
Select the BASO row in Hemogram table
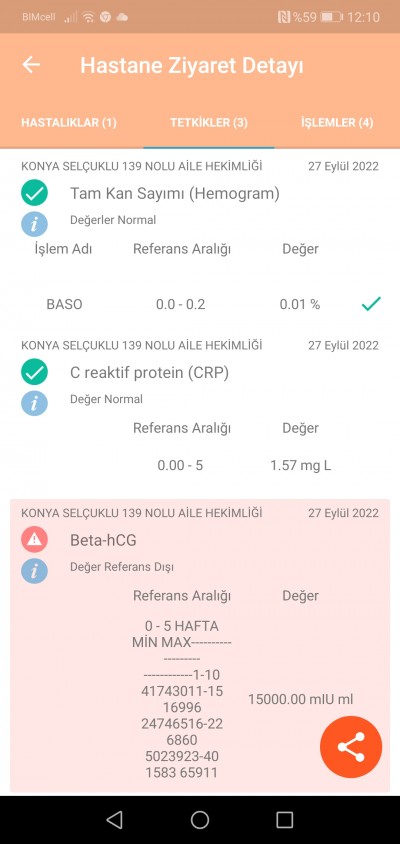tap(200, 304)
